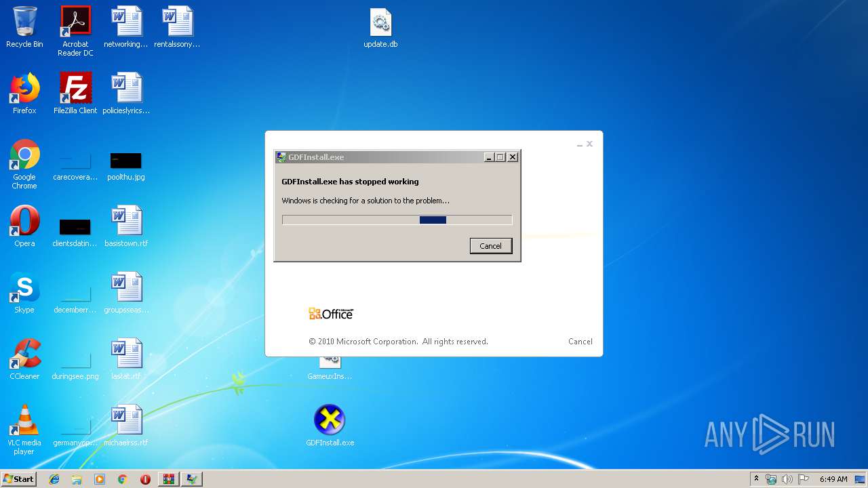Select the policieslyrics Word document icon

click(126, 94)
